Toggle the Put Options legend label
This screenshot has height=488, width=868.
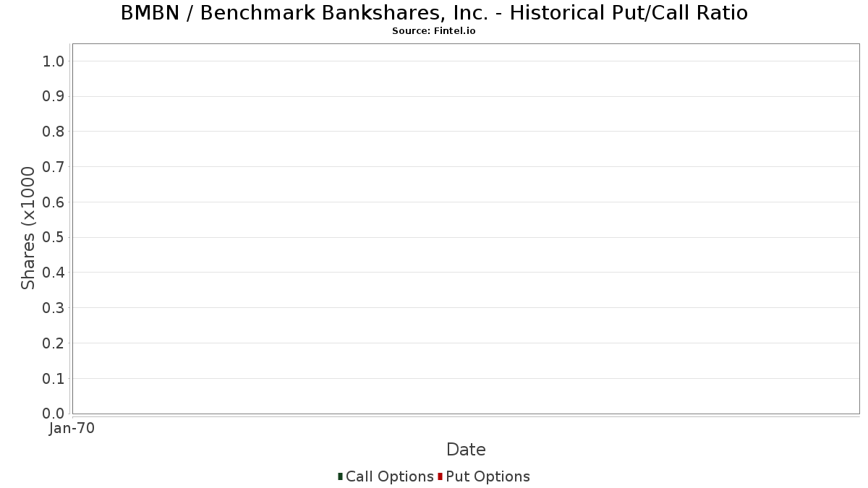point(488,476)
